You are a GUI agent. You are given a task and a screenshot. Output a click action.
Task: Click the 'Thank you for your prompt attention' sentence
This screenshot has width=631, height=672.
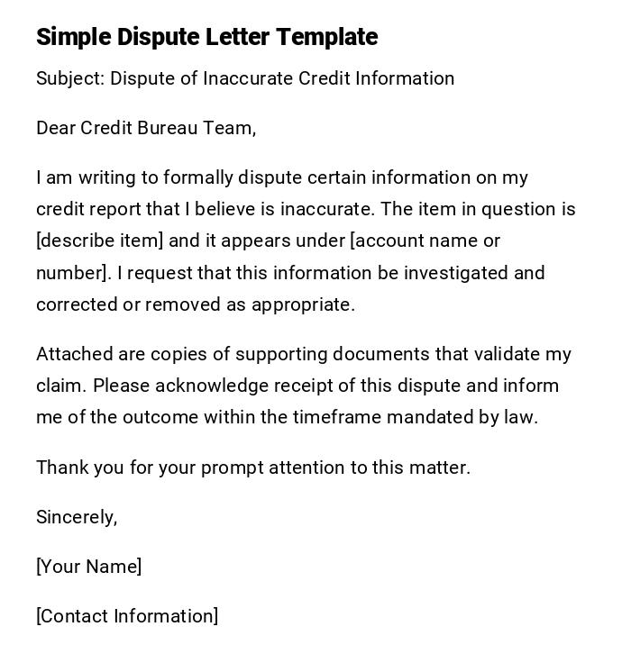click(x=253, y=468)
